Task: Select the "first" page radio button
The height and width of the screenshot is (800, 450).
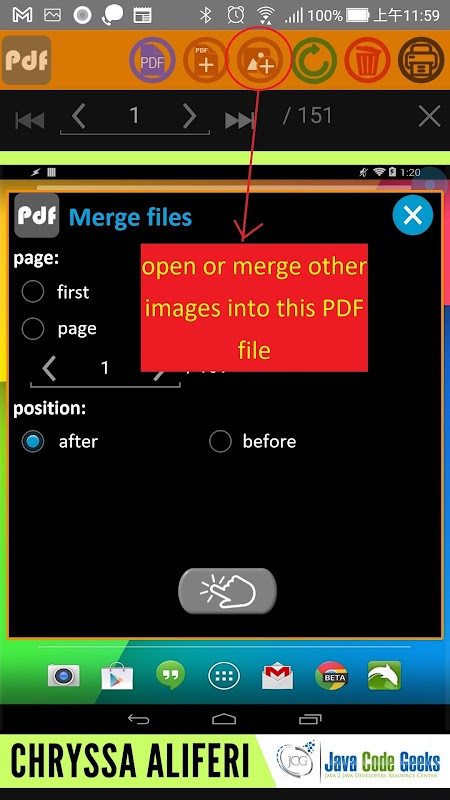Action: pyautogui.click(x=33, y=292)
